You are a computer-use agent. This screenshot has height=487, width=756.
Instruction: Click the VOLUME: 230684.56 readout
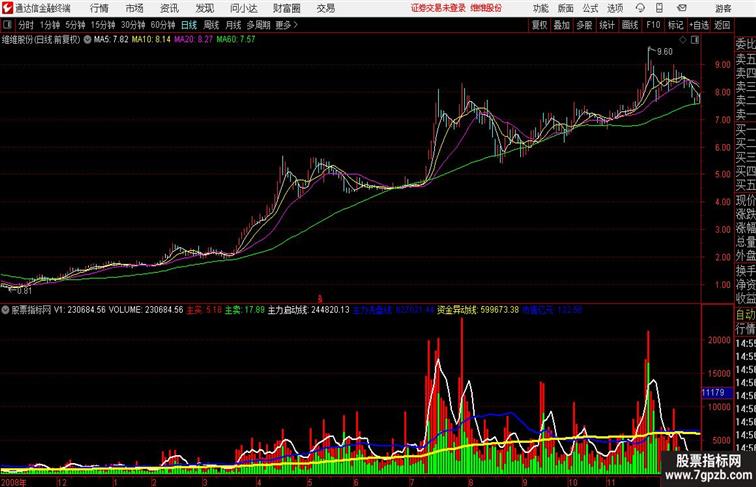pyautogui.click(x=146, y=310)
